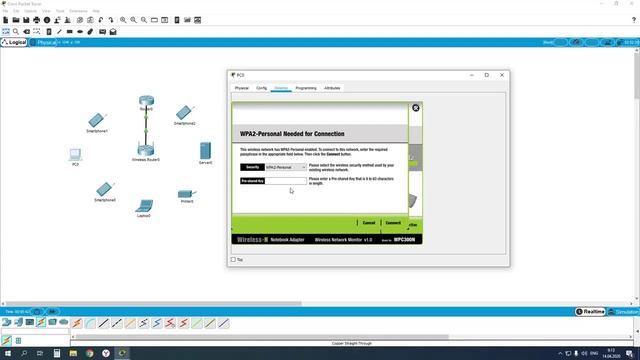Click the Undo arrow icon
The image size is (640, 360).
[x=100, y=20]
